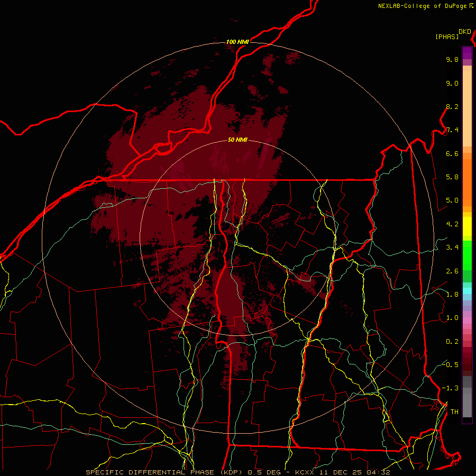Pick the 5.0 legend value

pos(452,200)
